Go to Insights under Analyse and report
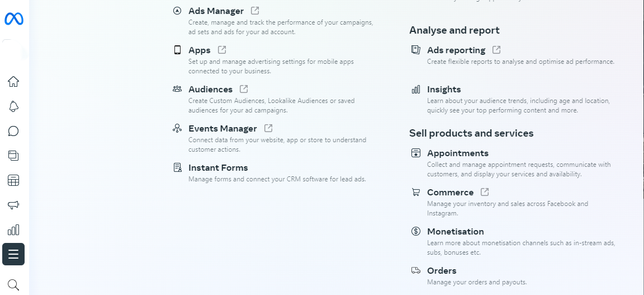The image size is (644, 295). point(444,89)
